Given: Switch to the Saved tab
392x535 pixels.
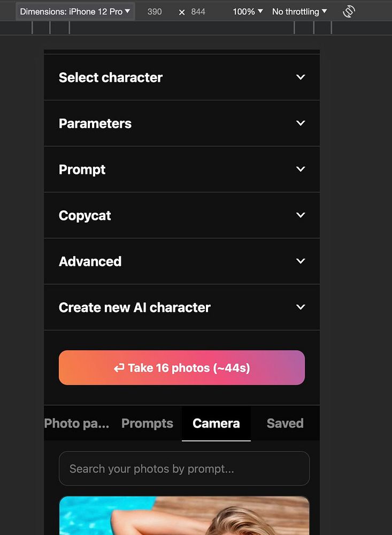Looking at the screenshot, I should pos(285,423).
